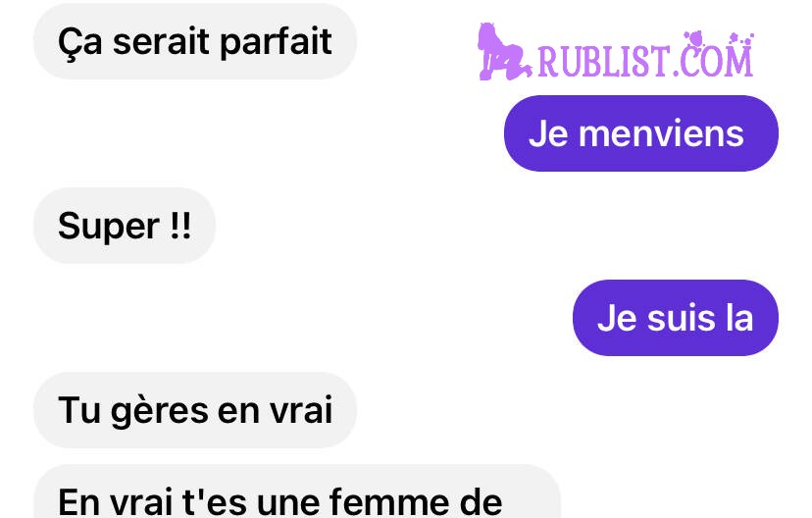Click the word "Tu" in the grey bubble
Image resolution: width=812 pixels, height=518 pixels.
79,410
